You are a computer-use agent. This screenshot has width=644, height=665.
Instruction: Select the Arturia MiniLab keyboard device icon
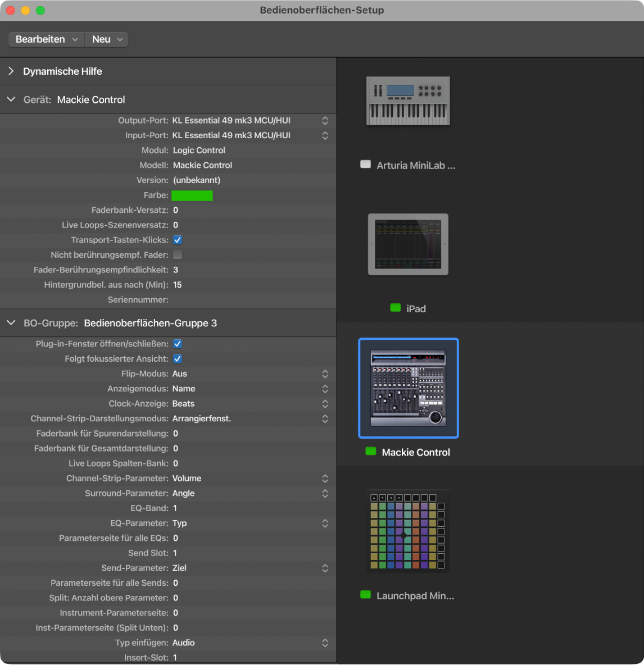(x=407, y=101)
